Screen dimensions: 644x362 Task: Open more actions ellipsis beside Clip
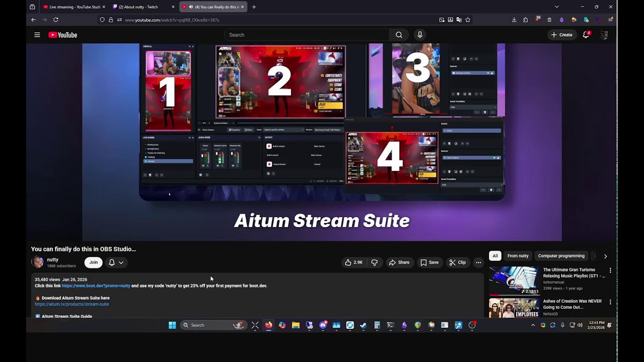[478, 262]
